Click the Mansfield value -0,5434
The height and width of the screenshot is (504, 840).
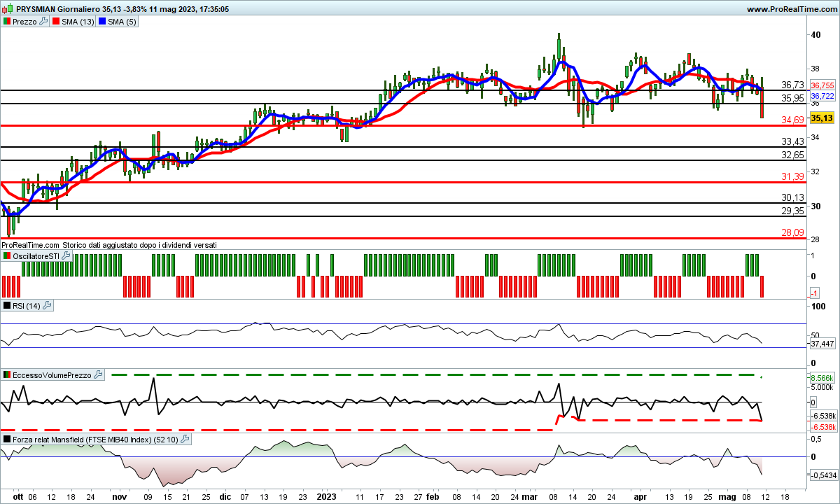pos(822,475)
